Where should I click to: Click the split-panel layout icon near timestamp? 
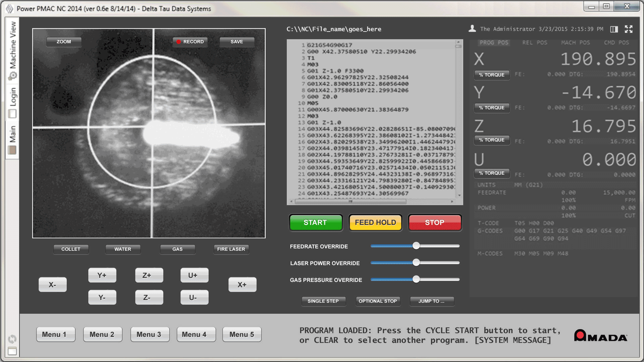614,29
